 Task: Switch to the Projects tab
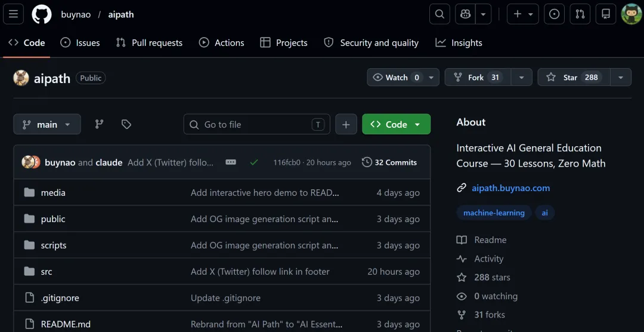coord(284,43)
